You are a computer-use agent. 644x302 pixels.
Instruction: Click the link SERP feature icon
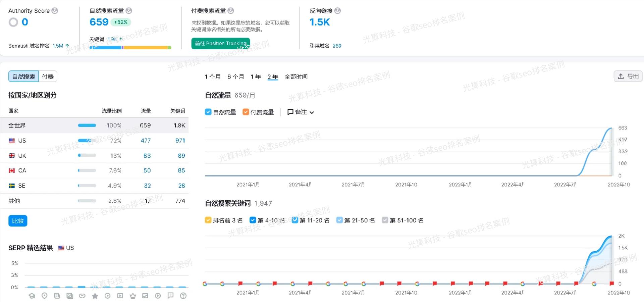[82, 296]
